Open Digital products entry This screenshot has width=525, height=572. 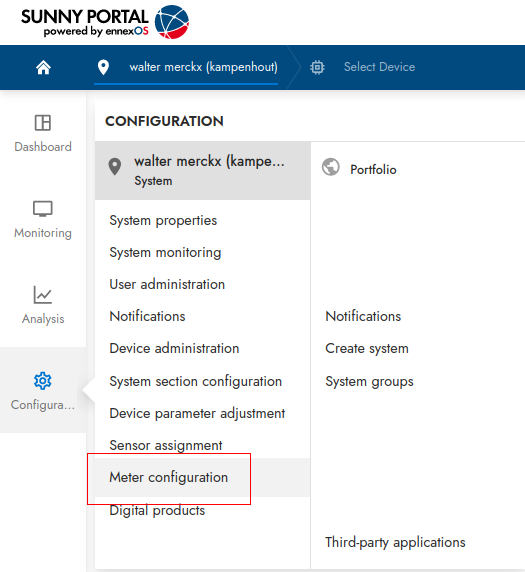tap(157, 510)
